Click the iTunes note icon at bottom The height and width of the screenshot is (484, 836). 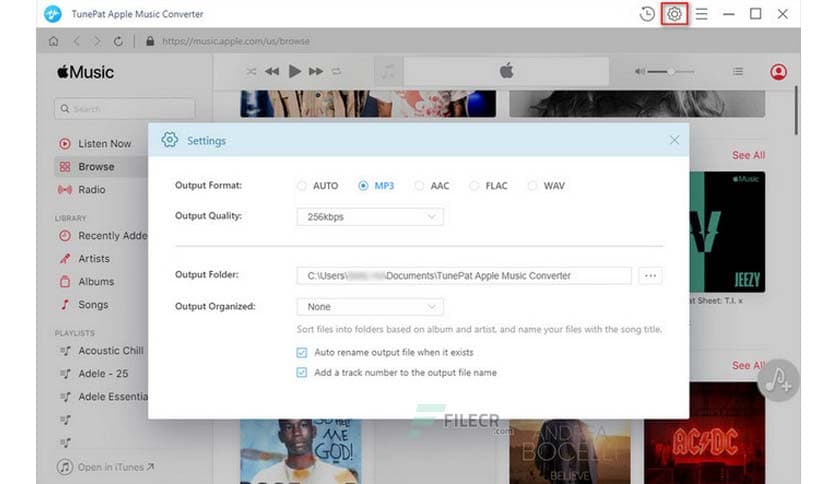(x=65, y=467)
